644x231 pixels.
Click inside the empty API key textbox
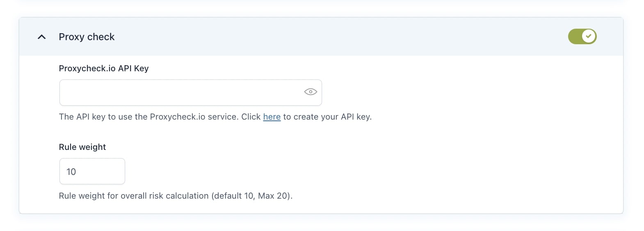click(180, 93)
